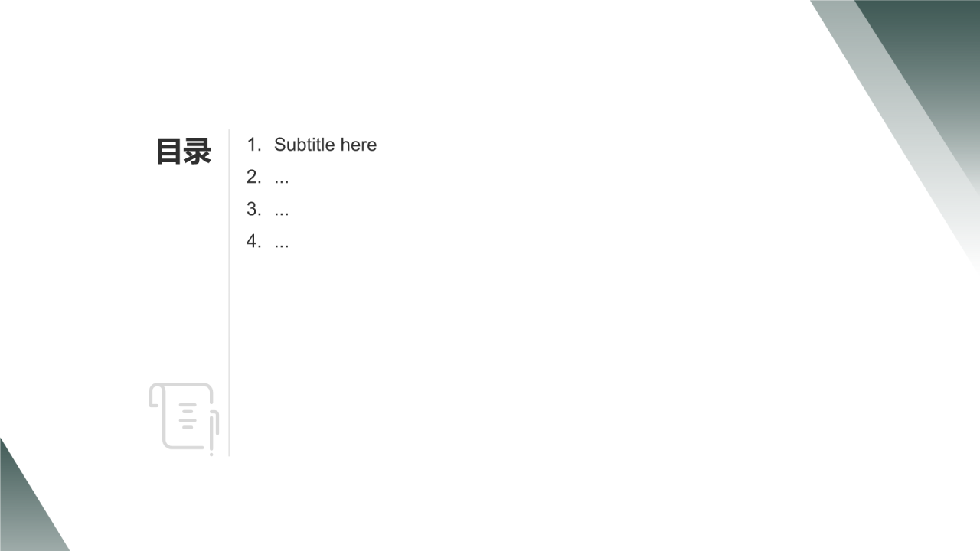Select the 目录 heading

[184, 151]
